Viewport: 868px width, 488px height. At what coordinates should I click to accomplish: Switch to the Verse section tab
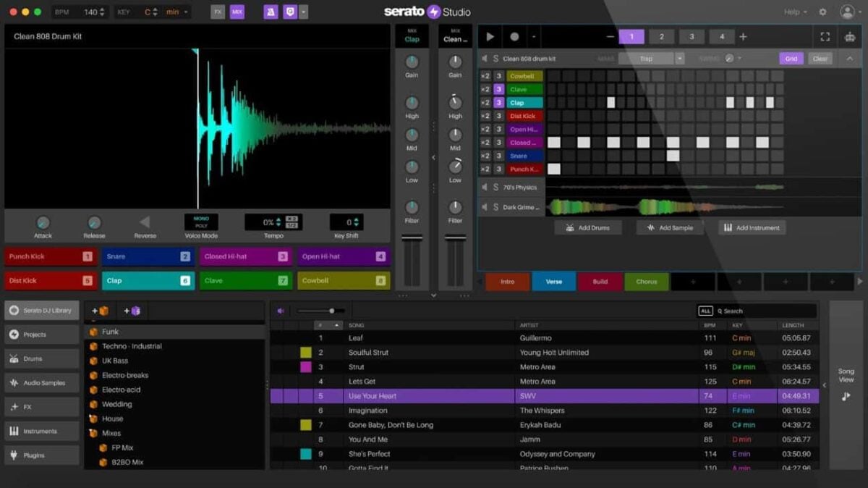[x=553, y=282]
